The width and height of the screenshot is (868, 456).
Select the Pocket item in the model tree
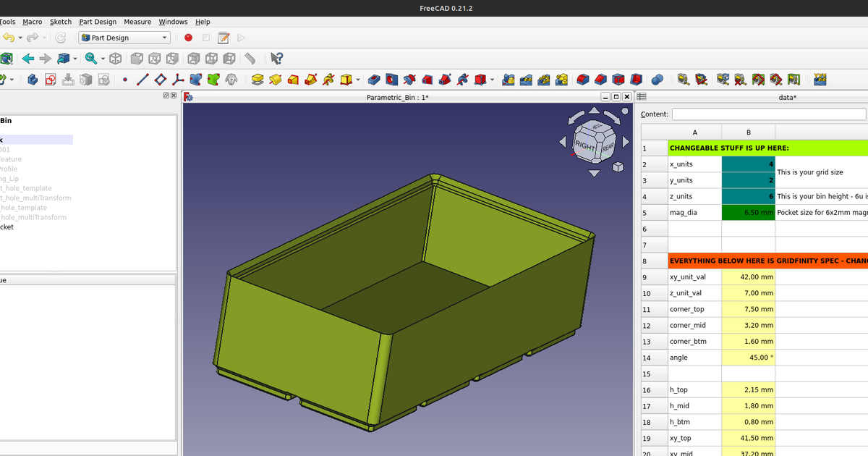coord(6,227)
